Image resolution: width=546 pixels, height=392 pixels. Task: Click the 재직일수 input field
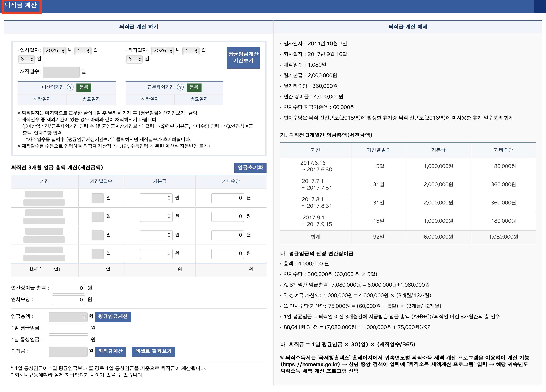pyautogui.click(x=61, y=72)
